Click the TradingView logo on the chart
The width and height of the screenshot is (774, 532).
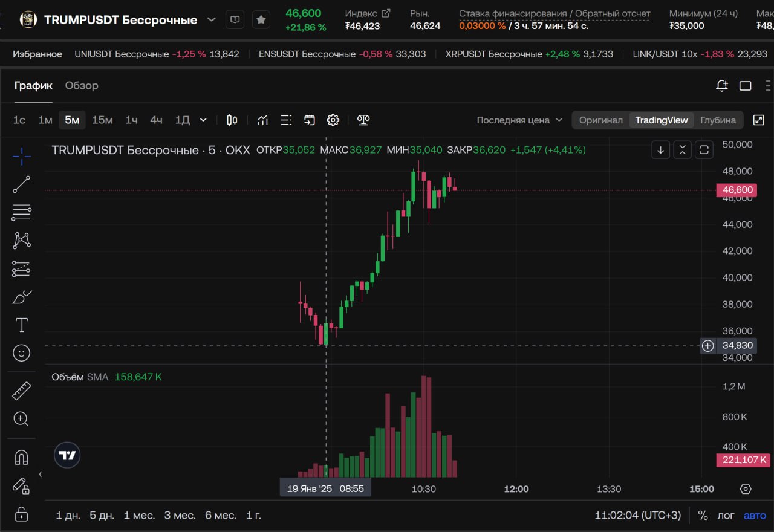pyautogui.click(x=67, y=455)
